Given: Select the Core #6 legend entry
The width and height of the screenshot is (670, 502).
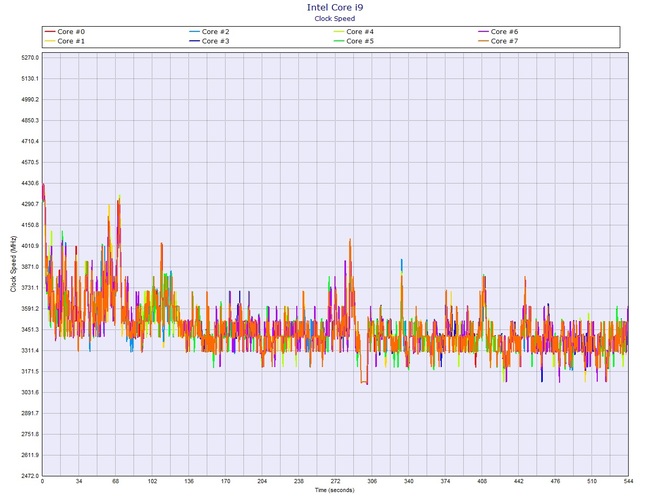Looking at the screenshot, I should (x=498, y=32).
